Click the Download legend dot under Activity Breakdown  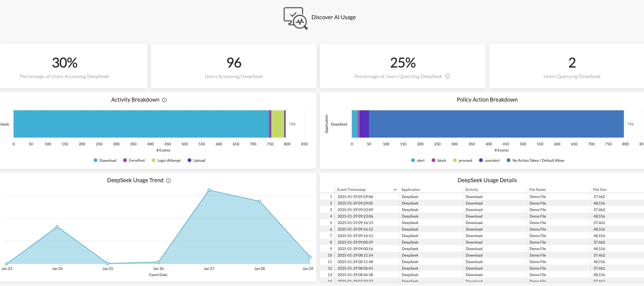click(95, 160)
